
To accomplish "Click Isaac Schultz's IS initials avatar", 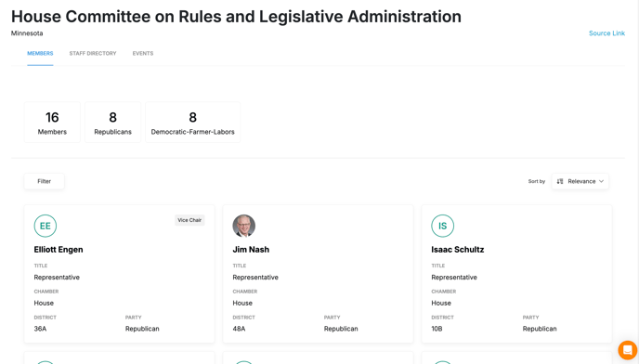I will click(443, 226).
